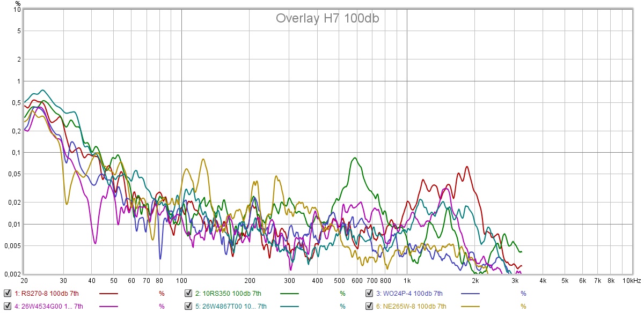Click the % value readout for RS270-8
This screenshot has height=314, width=644.
[x=162, y=294]
